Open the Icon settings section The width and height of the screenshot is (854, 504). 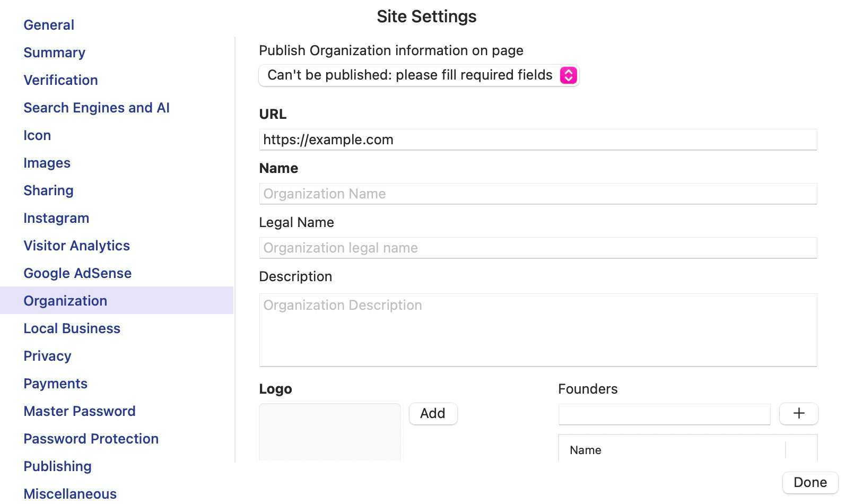coord(37,135)
